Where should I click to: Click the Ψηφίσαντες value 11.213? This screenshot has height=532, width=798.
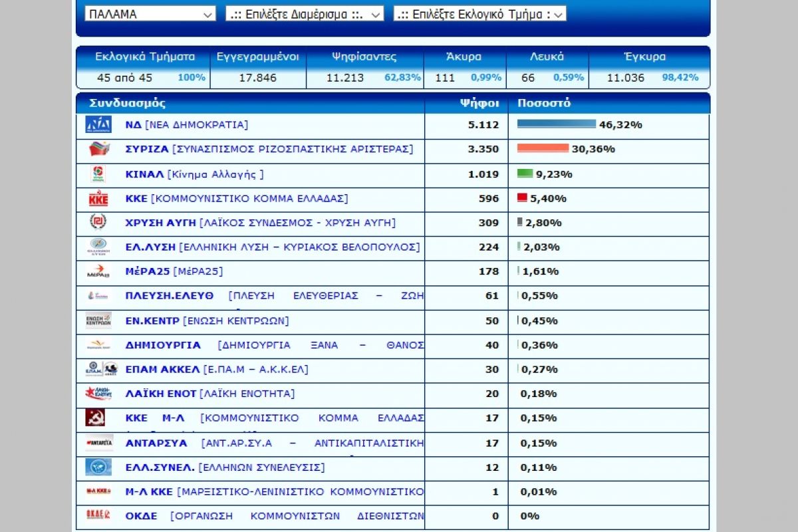(x=345, y=78)
